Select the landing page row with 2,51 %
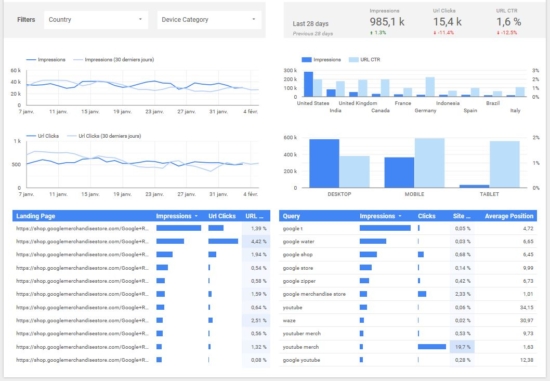This screenshot has height=381, width=550. 141,320
